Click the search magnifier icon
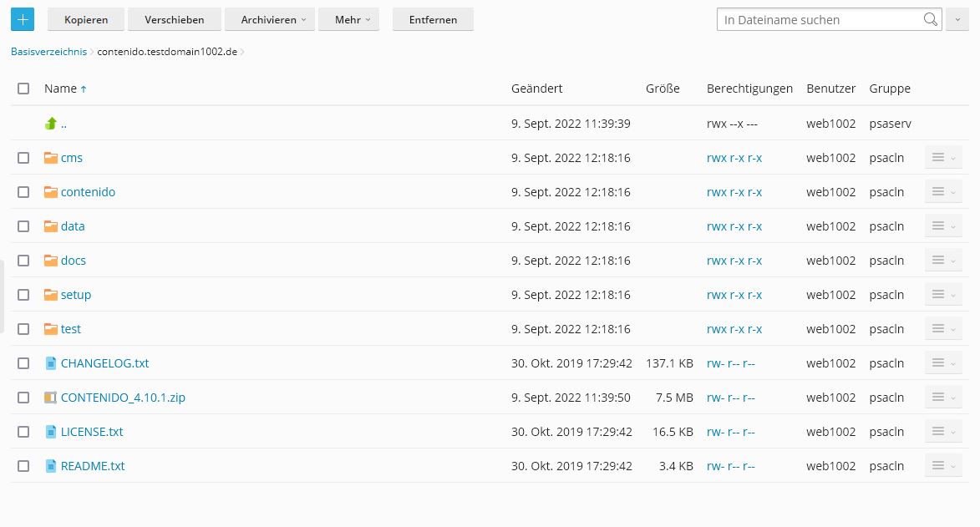Image resolution: width=980 pixels, height=527 pixels. pos(930,19)
